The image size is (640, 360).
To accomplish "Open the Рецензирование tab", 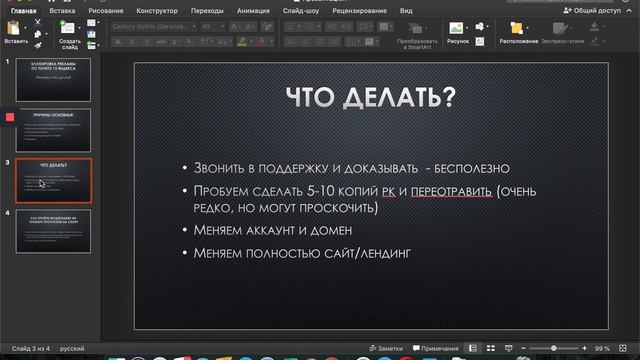I will click(x=359, y=11).
